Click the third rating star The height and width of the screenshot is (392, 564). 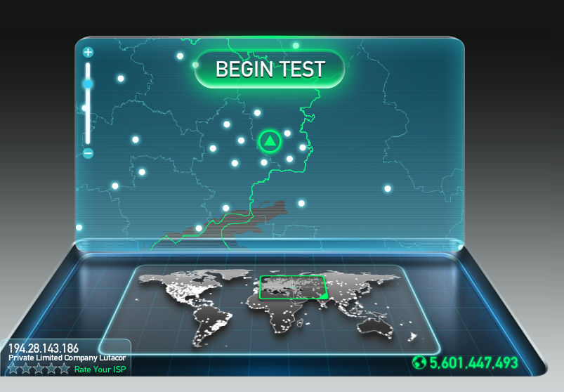point(39,368)
